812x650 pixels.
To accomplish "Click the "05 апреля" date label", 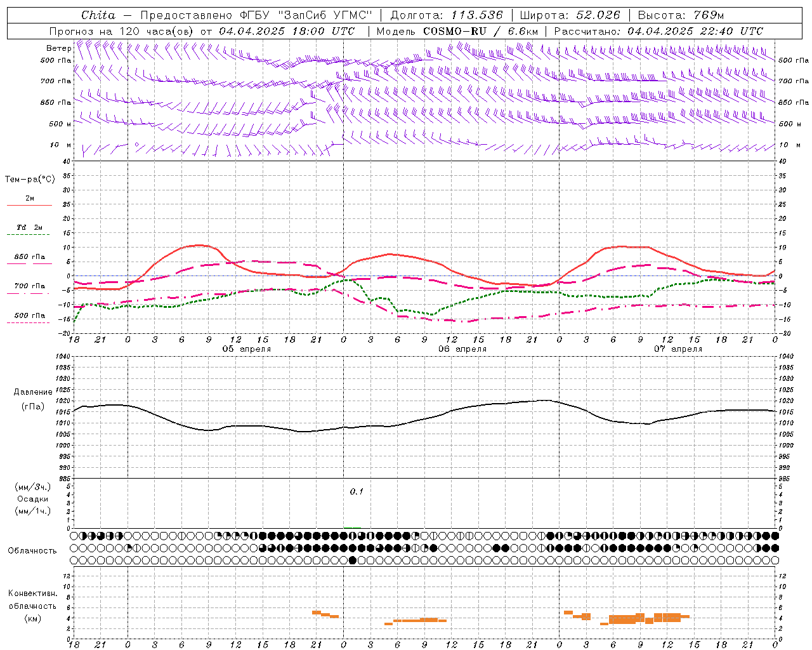I will tap(246, 348).
